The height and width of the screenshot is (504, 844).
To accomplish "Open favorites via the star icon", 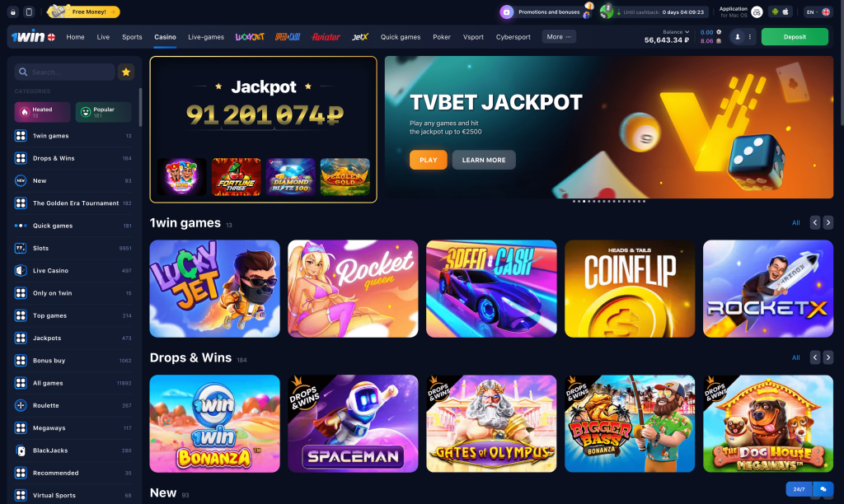I will pyautogui.click(x=126, y=72).
